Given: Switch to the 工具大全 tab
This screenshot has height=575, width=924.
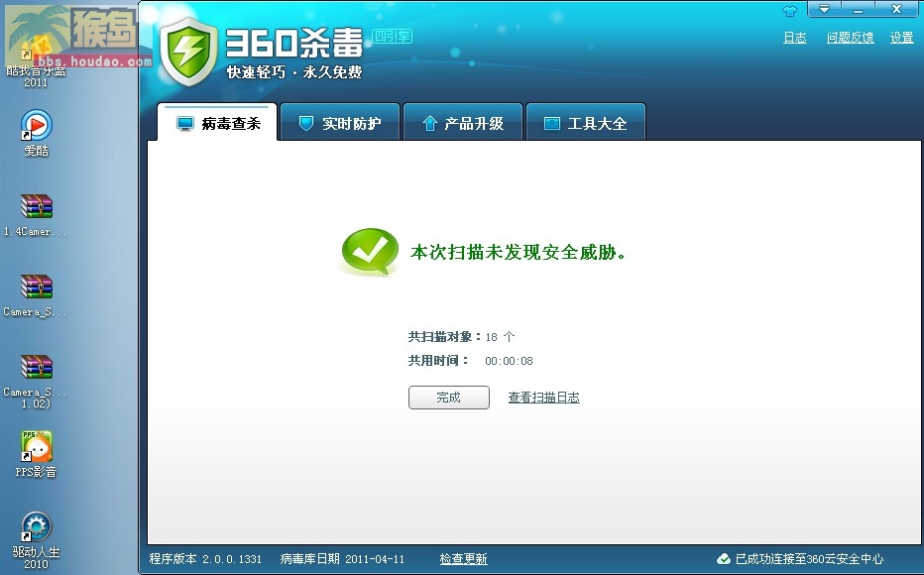Looking at the screenshot, I should pyautogui.click(x=585, y=123).
